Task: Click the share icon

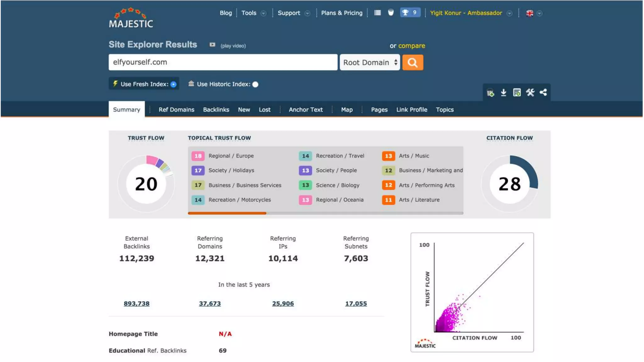Action: pyautogui.click(x=543, y=92)
